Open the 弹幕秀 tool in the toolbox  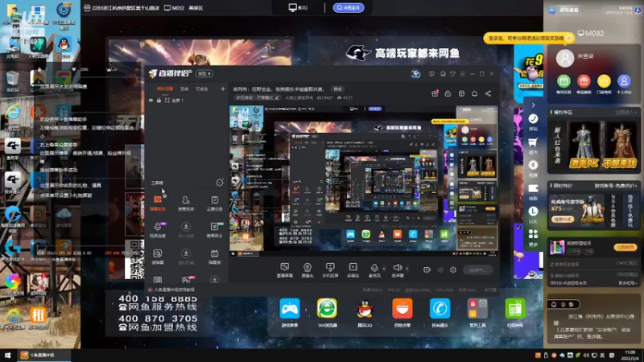point(214,257)
